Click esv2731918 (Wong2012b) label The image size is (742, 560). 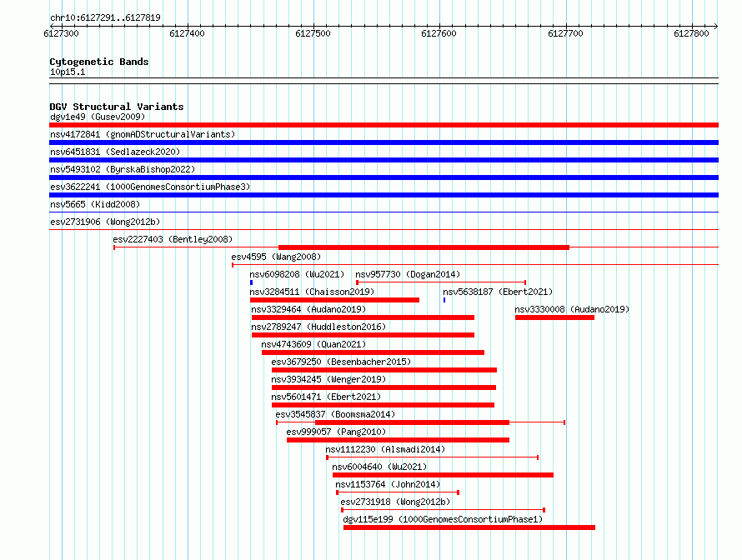[x=395, y=502]
